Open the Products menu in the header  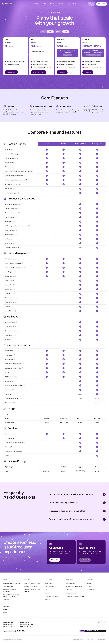[36, 4]
